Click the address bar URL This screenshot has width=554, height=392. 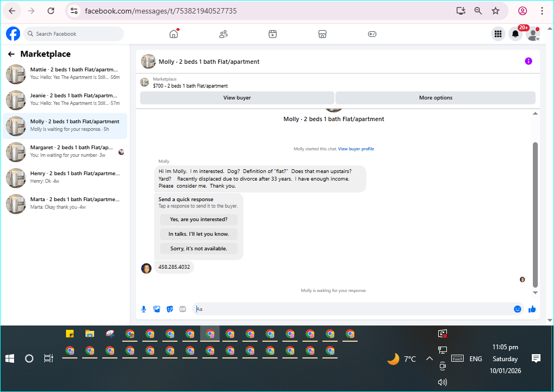161,11
